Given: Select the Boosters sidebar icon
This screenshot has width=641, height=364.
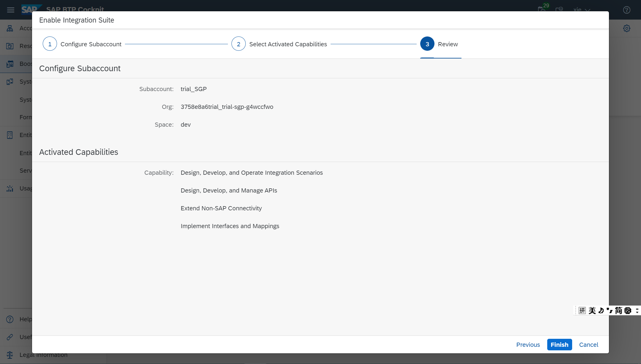Looking at the screenshot, I should tap(10, 64).
